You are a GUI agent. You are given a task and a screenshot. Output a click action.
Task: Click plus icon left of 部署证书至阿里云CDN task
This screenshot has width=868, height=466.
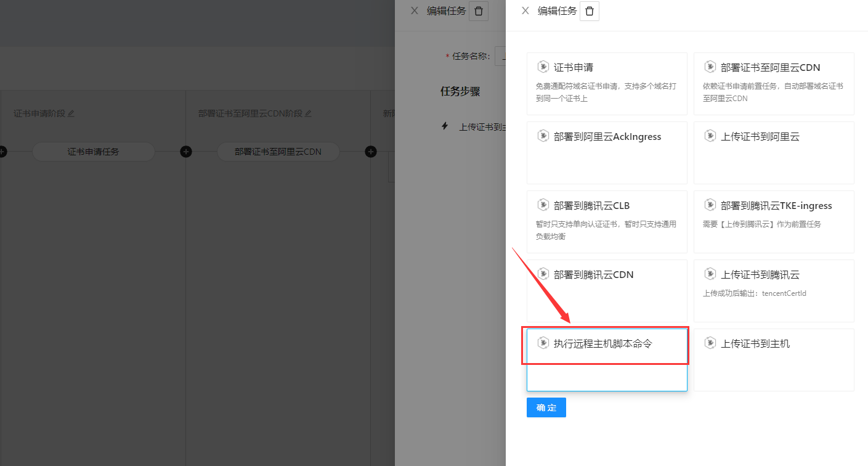click(x=186, y=152)
